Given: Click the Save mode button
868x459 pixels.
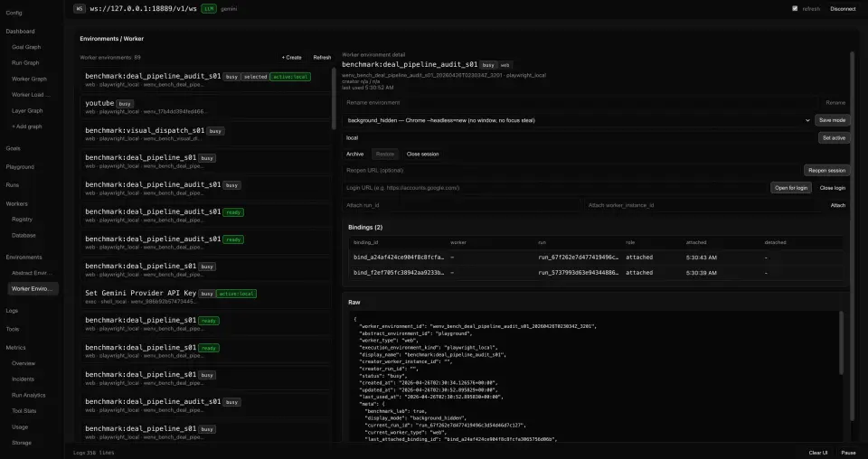Looking at the screenshot, I should [x=832, y=120].
